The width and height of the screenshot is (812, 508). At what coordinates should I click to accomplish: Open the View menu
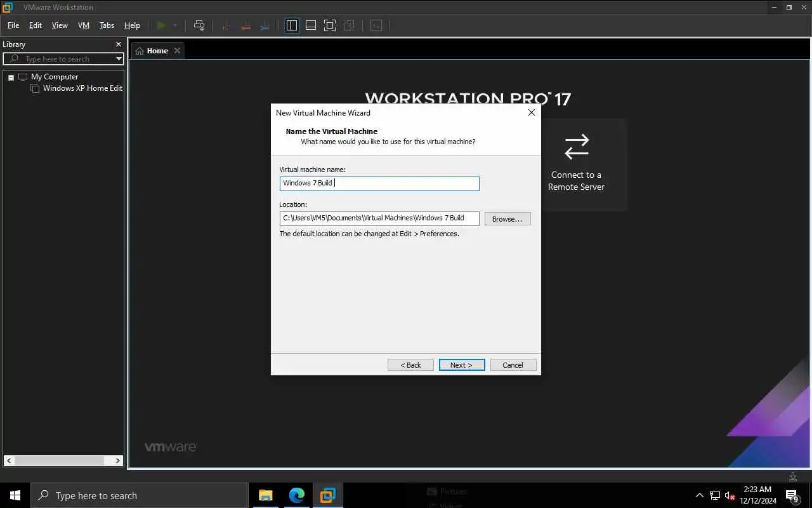(60, 25)
